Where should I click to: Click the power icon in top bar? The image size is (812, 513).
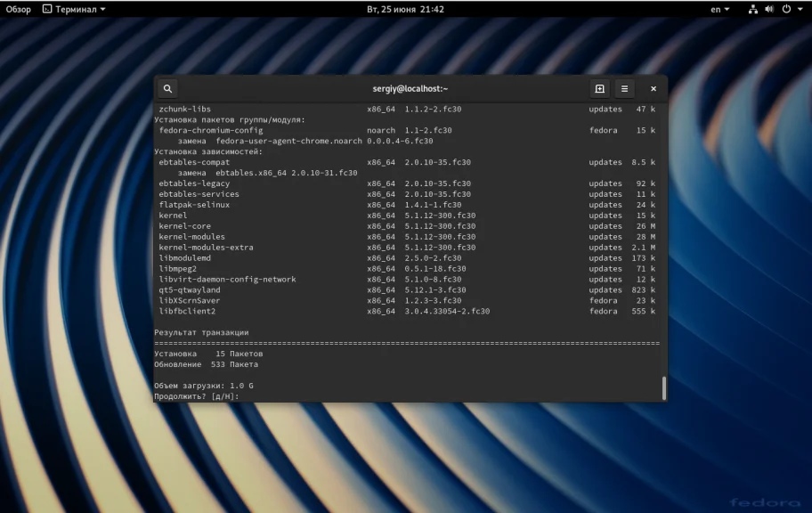pyautogui.click(x=786, y=9)
